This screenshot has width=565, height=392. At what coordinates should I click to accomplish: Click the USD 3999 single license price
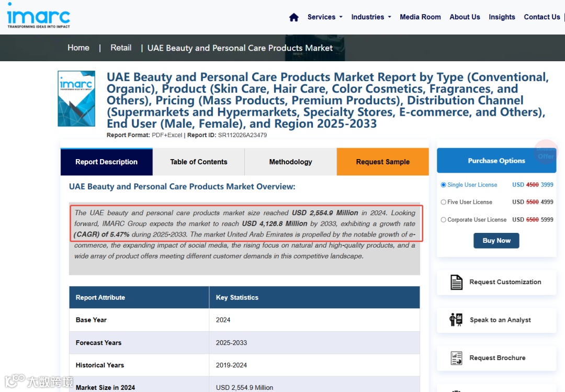[533, 185]
